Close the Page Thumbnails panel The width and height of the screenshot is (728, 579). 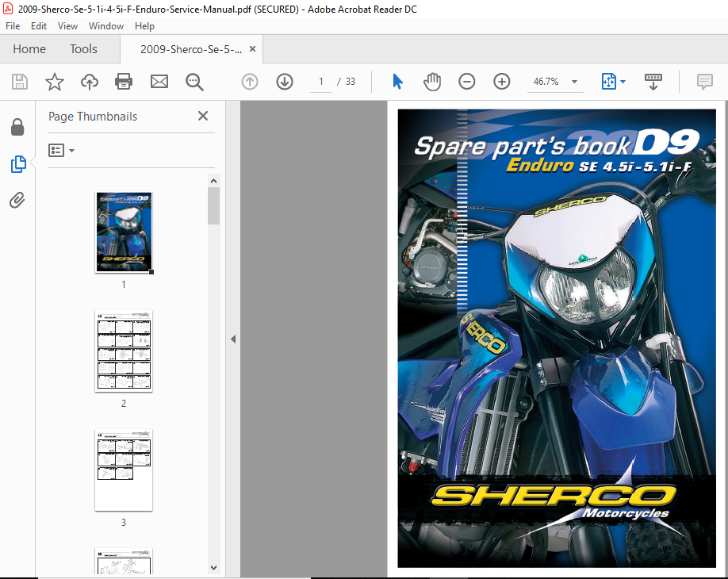203,116
